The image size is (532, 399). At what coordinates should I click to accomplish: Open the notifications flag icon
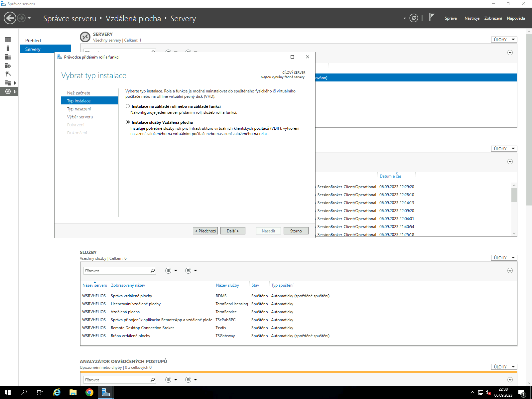[432, 18]
